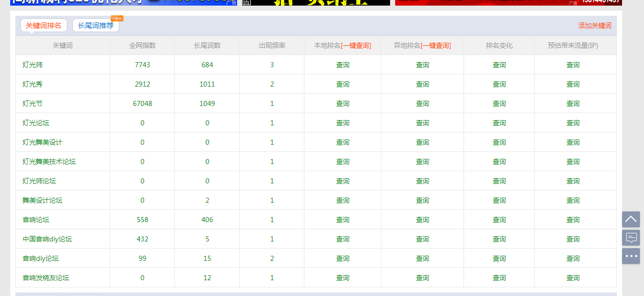
Task: Open the 灯光秀 keyword link
Action: [33, 85]
